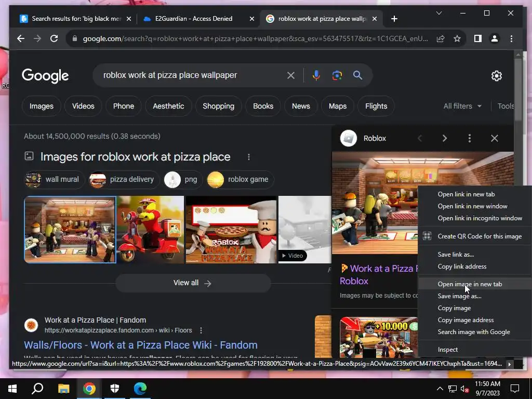Choose 'Open link in incognito window'
Viewport: 532px width, 399px height.
475,218
